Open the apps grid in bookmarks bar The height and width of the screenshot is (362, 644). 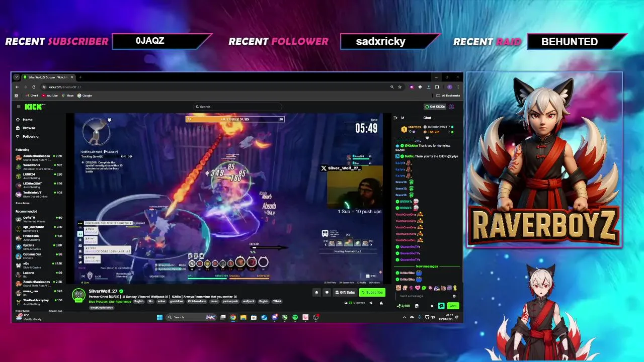coord(17,96)
